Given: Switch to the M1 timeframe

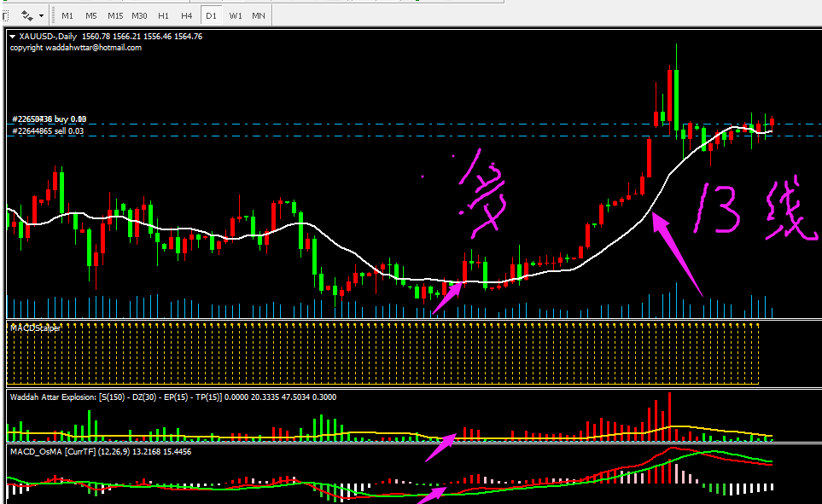Looking at the screenshot, I should coord(67,15).
